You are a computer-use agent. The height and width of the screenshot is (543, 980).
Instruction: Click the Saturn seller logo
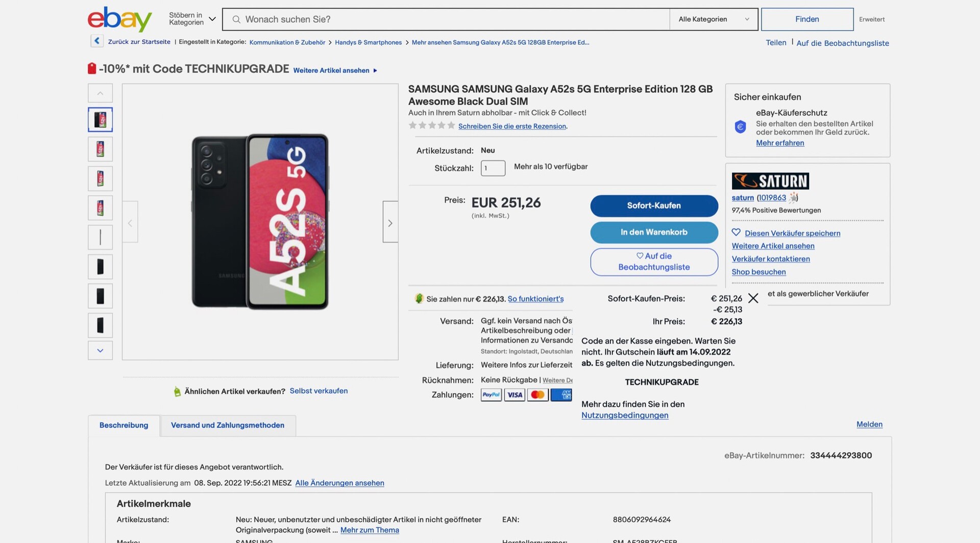pyautogui.click(x=770, y=181)
